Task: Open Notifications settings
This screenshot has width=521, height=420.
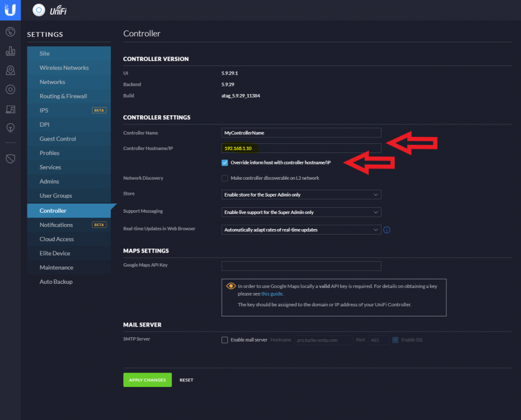Action: point(69,225)
